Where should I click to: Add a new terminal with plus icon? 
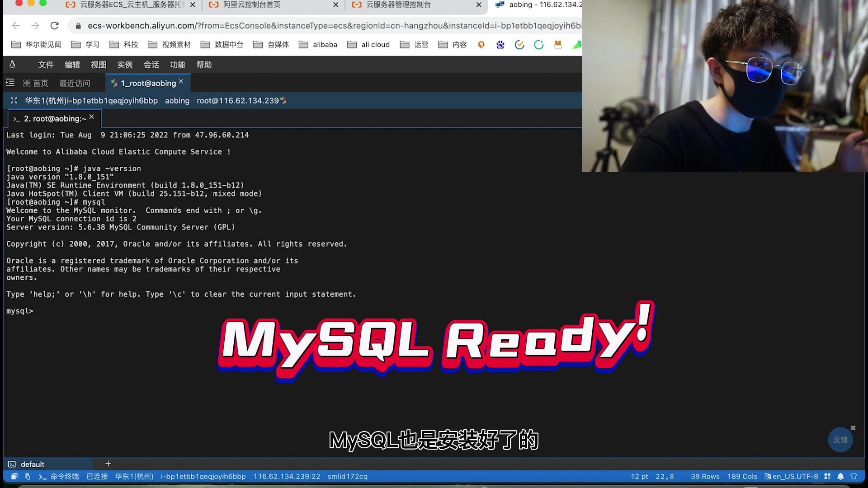(108, 464)
